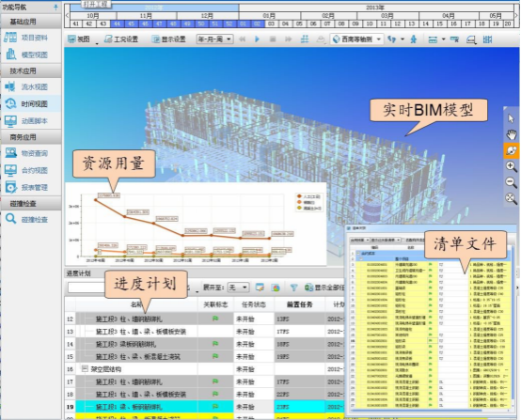Click the zoom out magnifier tool
The height and width of the screenshot is (420, 521).
511,182
